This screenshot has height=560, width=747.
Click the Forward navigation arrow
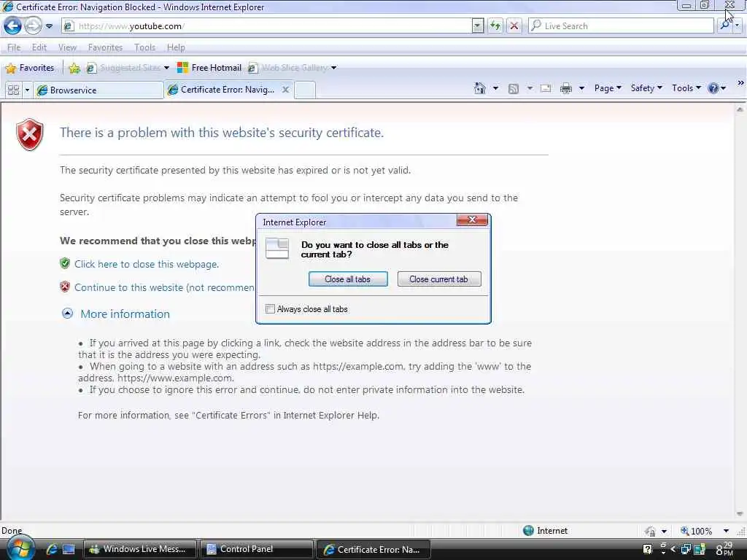pyautogui.click(x=33, y=26)
